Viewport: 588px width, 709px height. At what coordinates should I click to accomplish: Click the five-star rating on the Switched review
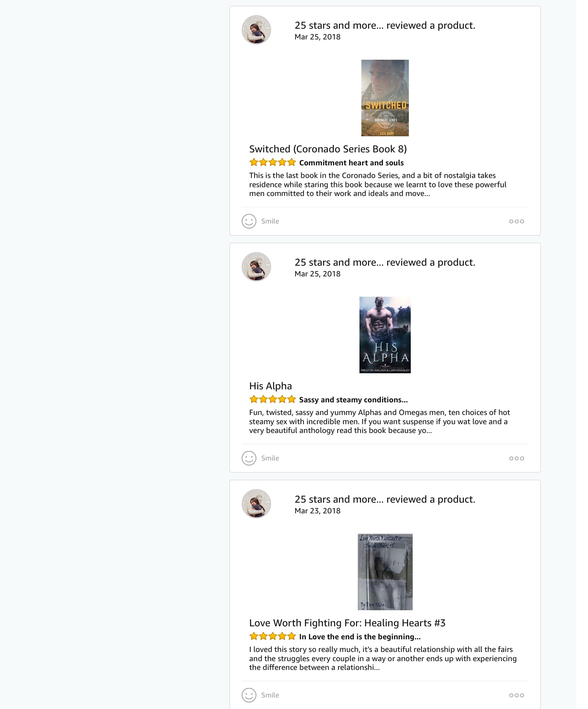click(x=272, y=162)
